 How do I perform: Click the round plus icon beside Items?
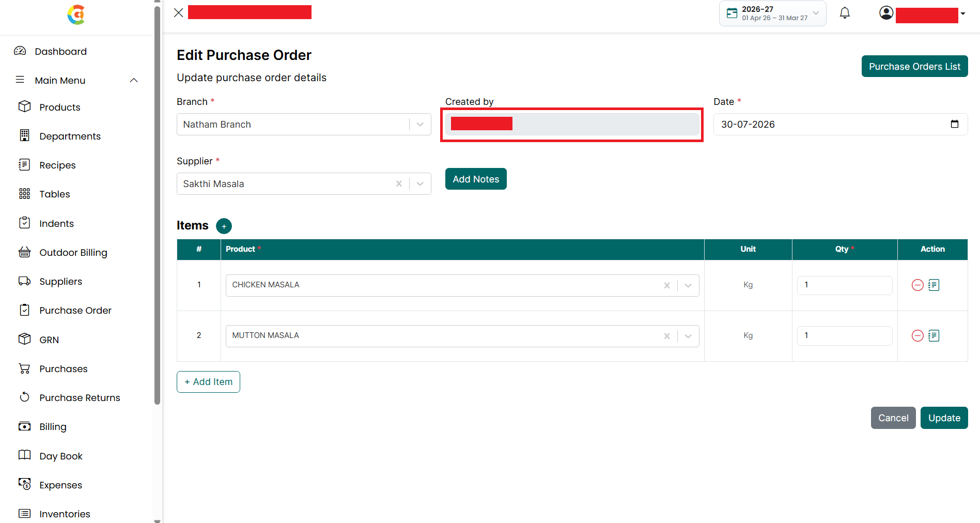point(224,226)
